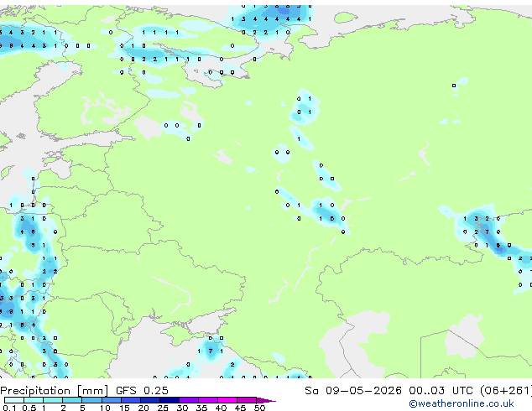532x411 pixels.
Task: Select the 30–35 mm purple legend swatch
Action: click(x=189, y=400)
